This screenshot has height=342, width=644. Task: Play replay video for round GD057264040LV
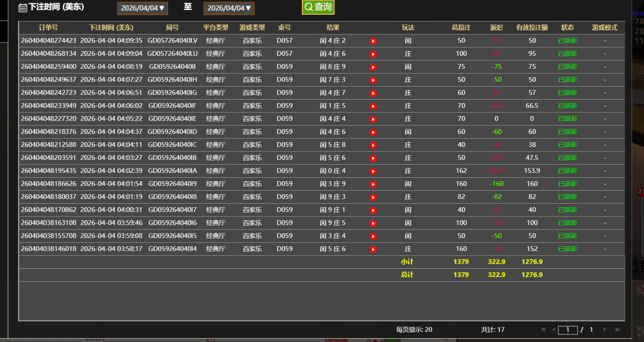click(373, 41)
